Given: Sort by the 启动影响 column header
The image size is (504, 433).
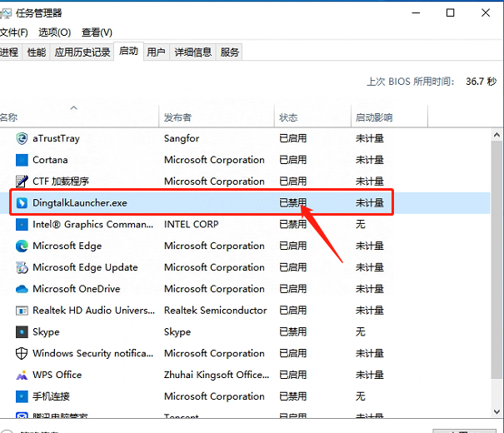Looking at the screenshot, I should tap(390, 117).
